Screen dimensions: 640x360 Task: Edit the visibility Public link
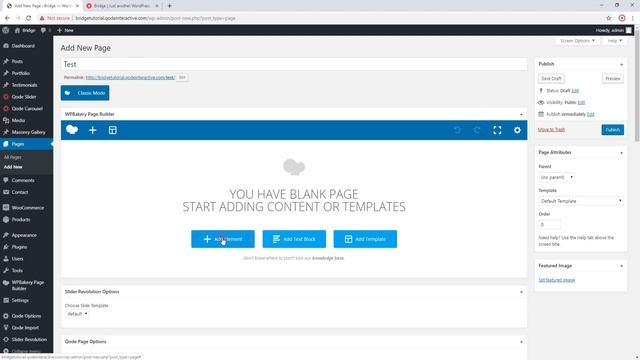pos(581,102)
